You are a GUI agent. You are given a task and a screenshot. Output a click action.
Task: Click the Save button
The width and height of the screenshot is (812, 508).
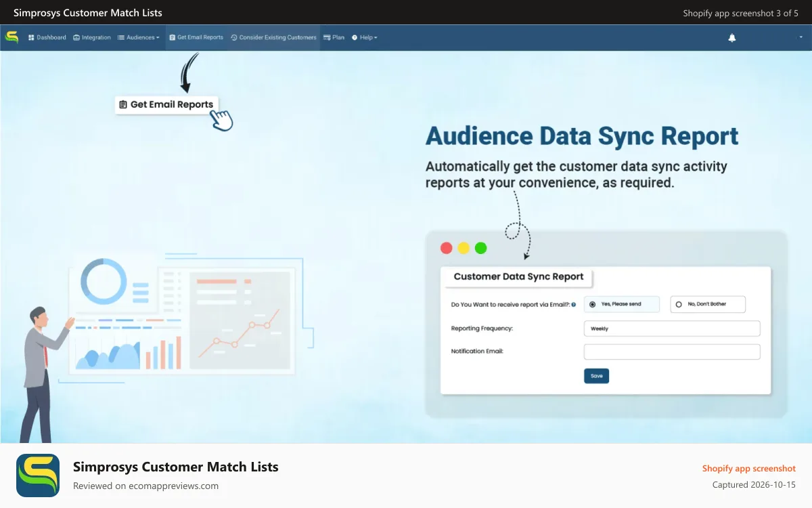(597, 376)
